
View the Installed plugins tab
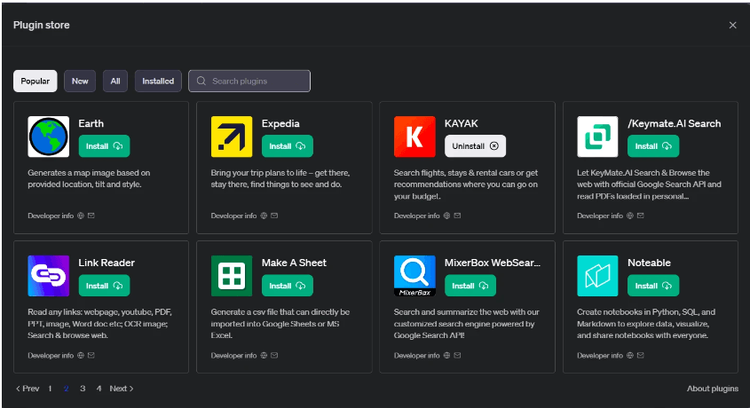(x=158, y=81)
